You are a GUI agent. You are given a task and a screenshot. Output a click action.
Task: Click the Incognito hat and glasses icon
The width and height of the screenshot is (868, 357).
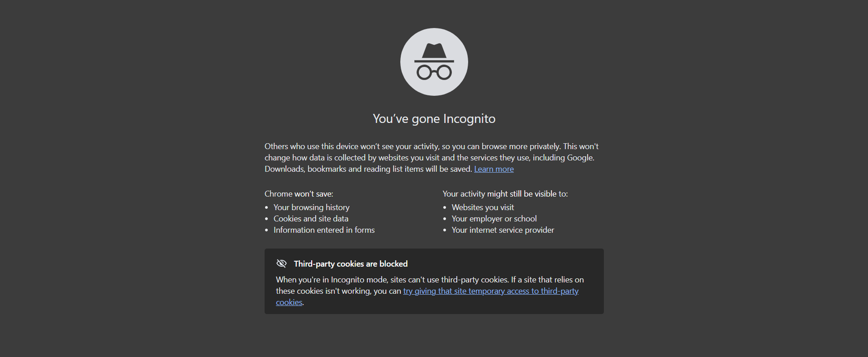tap(434, 62)
